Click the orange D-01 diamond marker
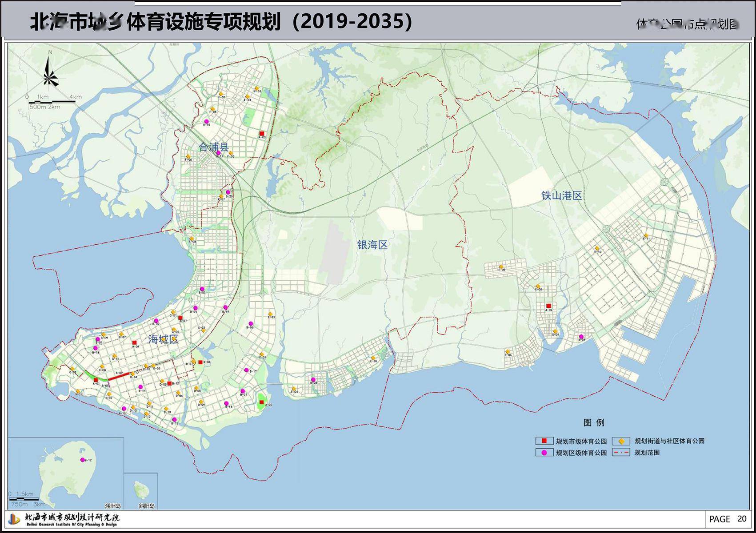 78,391
